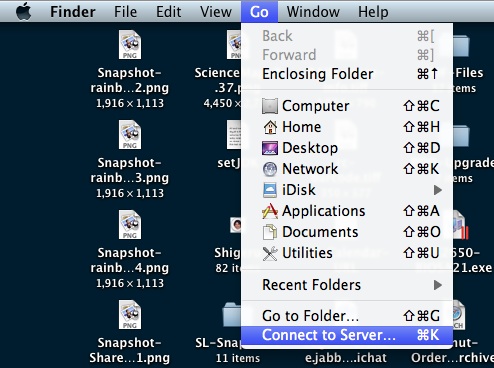The width and height of the screenshot is (494, 368).
Task: Click the Snapshot-rainb…3.png filename label
Action: [x=130, y=170]
